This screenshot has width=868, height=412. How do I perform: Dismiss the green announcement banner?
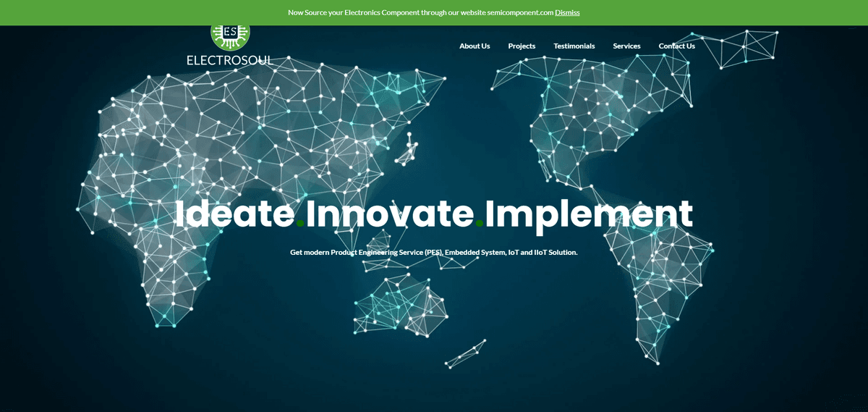(x=567, y=12)
